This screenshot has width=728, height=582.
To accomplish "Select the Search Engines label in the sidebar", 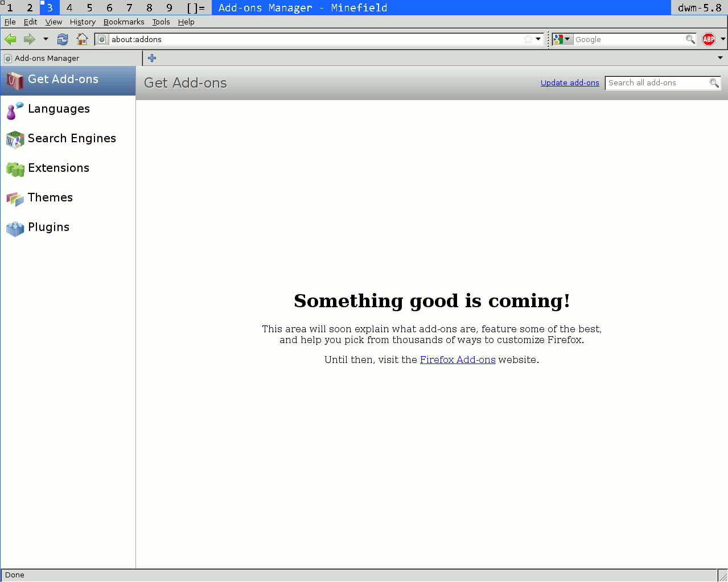I will click(72, 138).
